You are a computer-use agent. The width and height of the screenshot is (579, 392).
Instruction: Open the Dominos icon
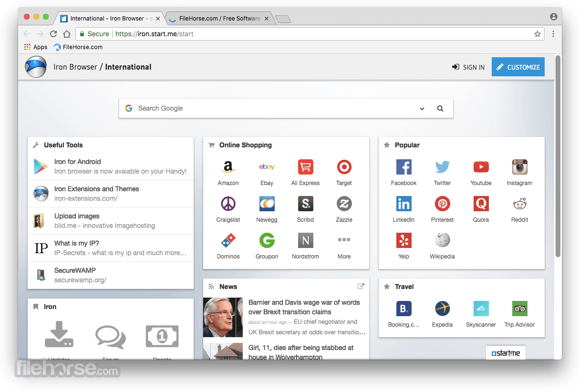228,240
